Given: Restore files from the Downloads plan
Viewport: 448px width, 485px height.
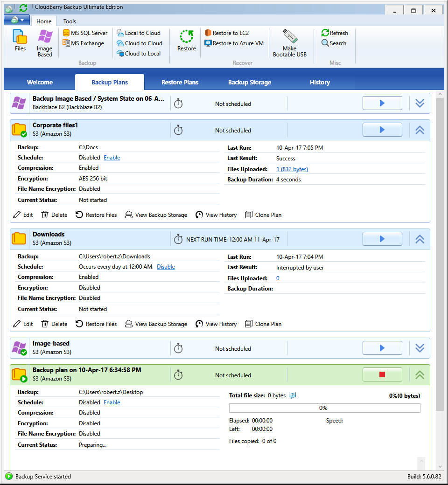Looking at the screenshot, I should coord(96,324).
